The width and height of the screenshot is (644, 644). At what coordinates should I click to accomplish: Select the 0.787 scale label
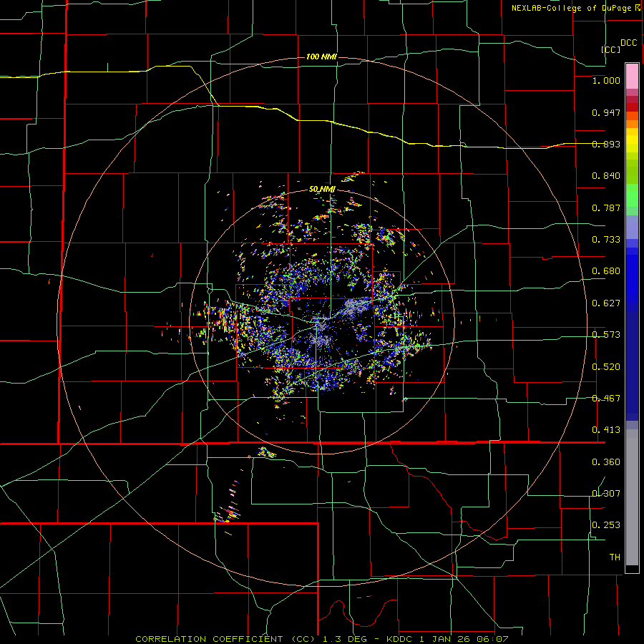[x=606, y=208]
